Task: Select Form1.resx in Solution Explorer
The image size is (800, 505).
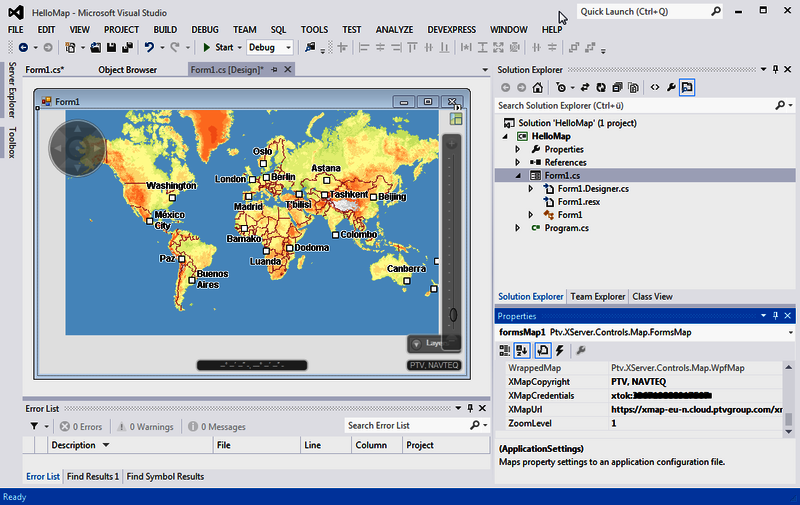Action: (x=579, y=202)
